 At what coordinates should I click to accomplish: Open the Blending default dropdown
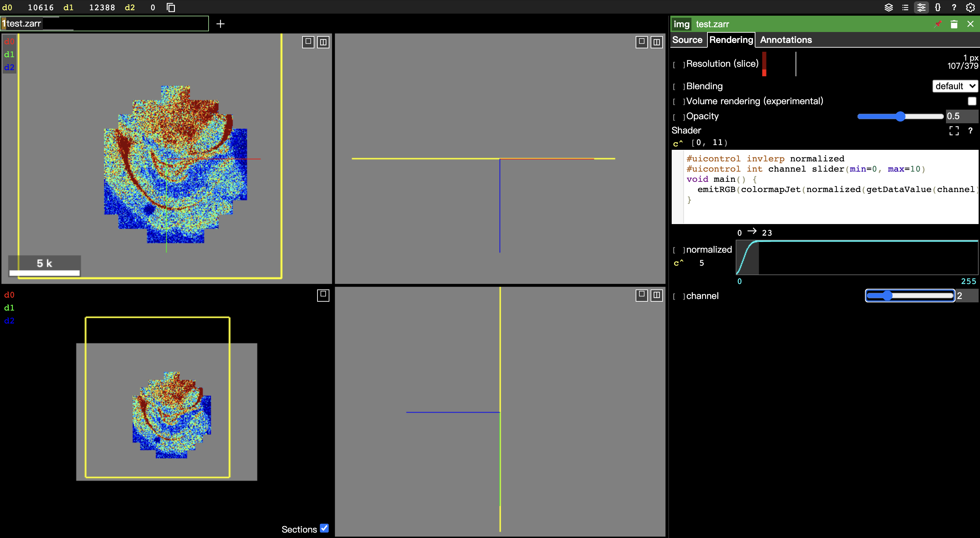pyautogui.click(x=955, y=86)
